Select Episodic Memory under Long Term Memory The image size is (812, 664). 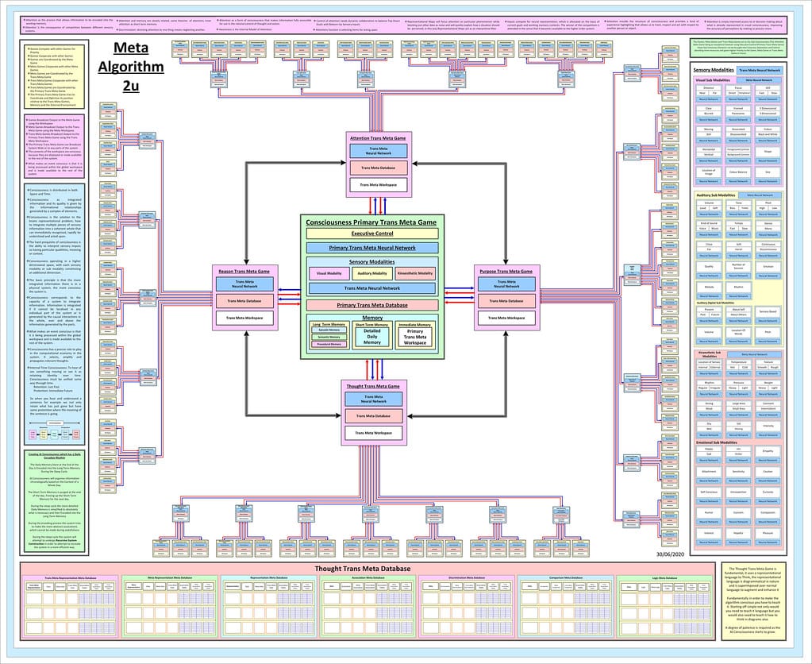(x=329, y=330)
